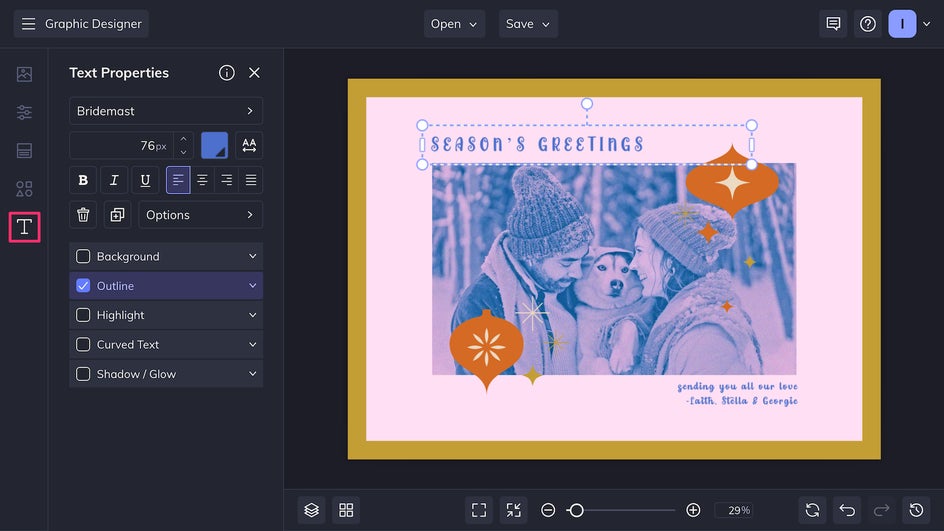Enable the Background checkbox
The image size is (944, 531).
(83, 256)
